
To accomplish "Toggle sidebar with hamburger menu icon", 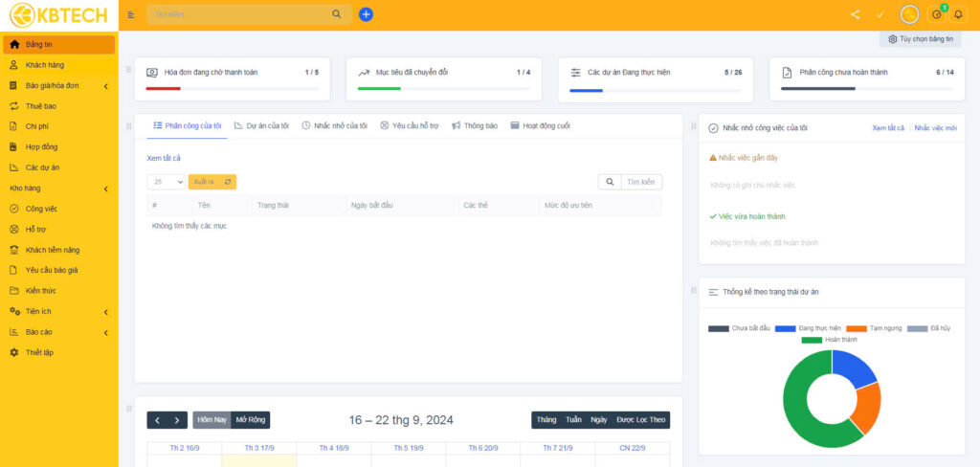I will [x=131, y=14].
